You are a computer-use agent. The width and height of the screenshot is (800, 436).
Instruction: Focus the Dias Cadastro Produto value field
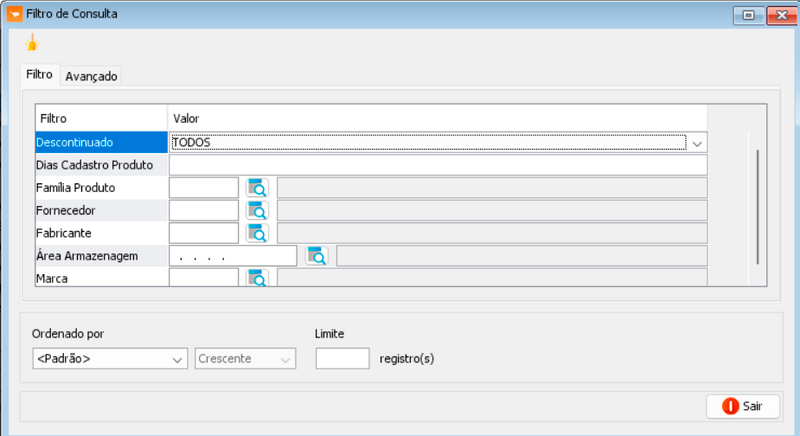[438, 165]
